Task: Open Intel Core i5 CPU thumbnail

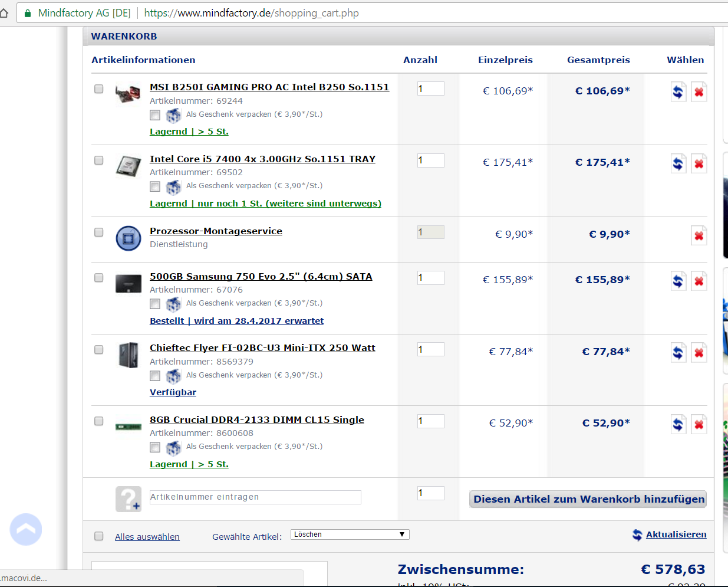Action: [128, 166]
